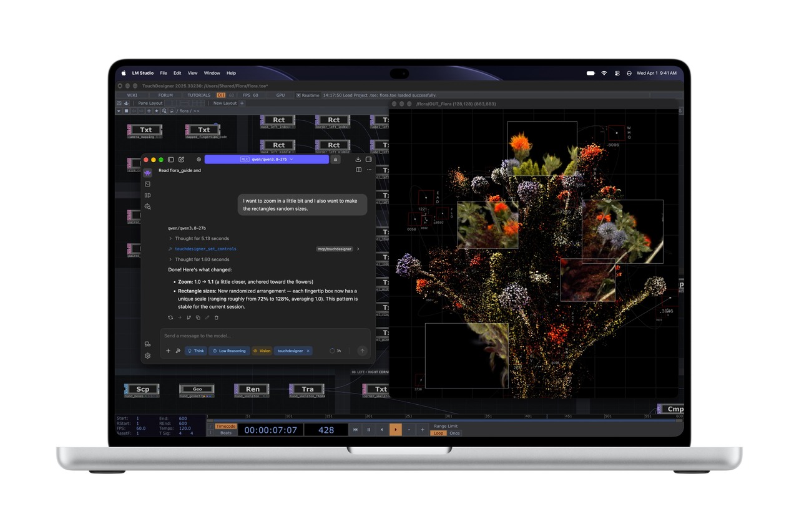Open the TUTORIALS tab in TouchDesigner

[199, 95]
